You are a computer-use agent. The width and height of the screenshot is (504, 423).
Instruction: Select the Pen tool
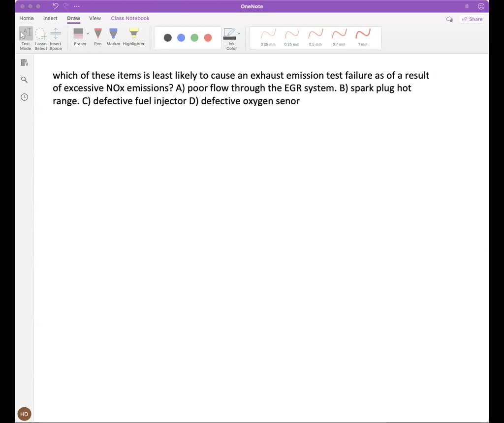point(98,36)
